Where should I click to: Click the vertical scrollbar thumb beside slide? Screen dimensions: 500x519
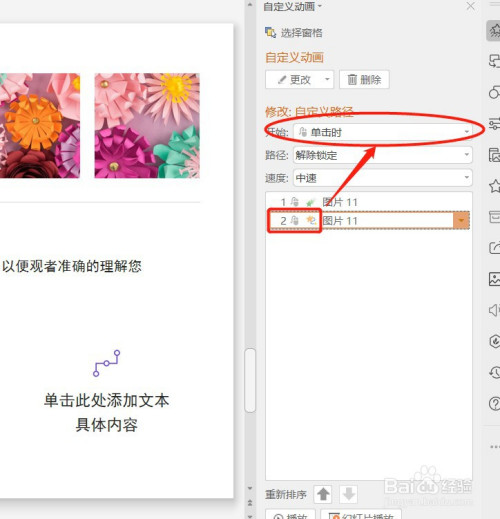(250, 380)
